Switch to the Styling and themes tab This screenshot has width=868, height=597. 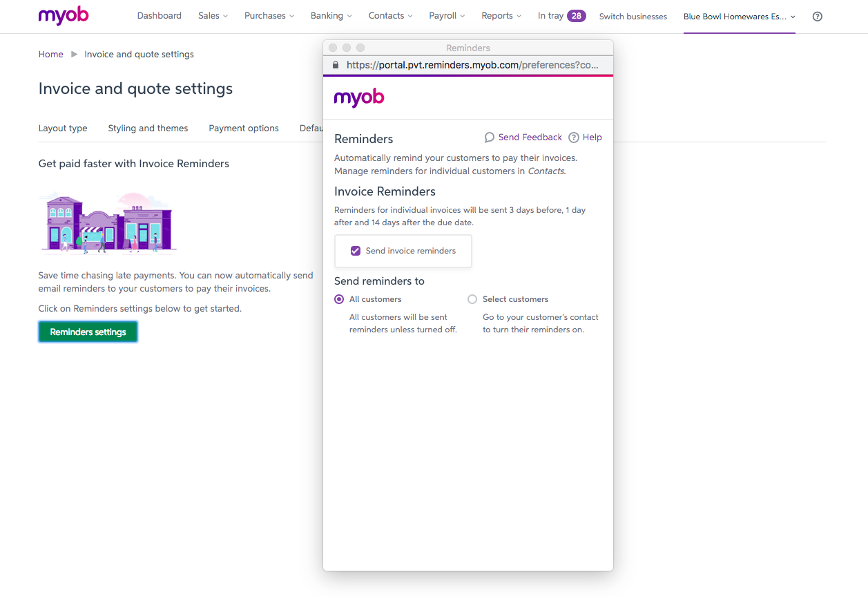click(148, 129)
